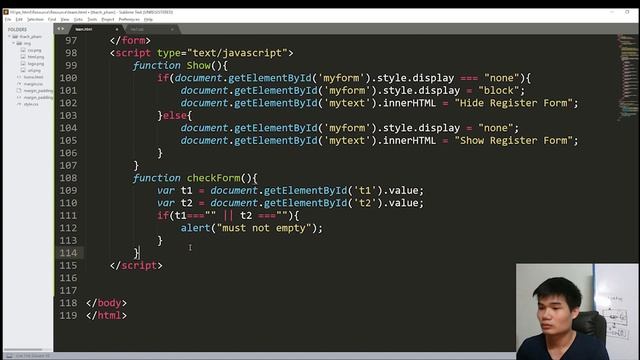The height and width of the screenshot is (360, 640).
Task: Click the webcam video overlay
Action: click(x=577, y=311)
